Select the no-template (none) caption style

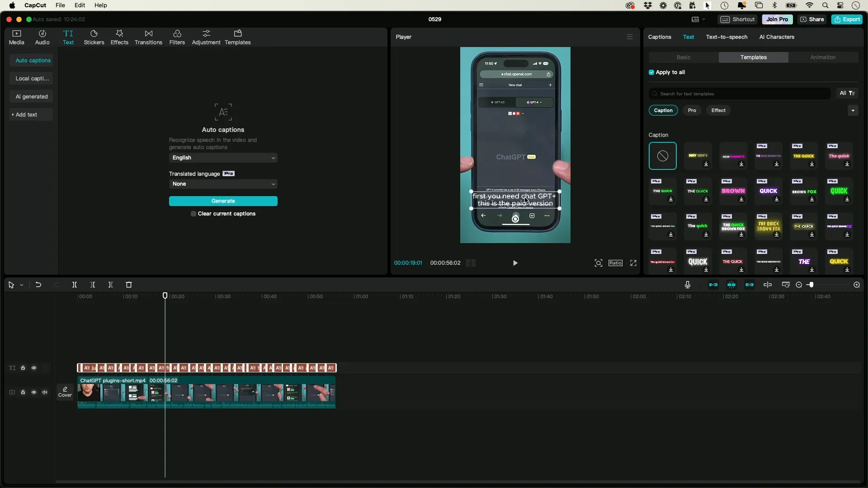point(663,156)
